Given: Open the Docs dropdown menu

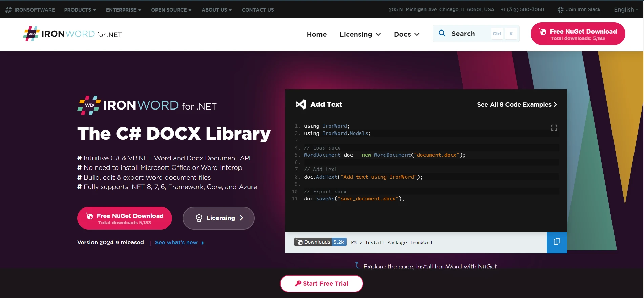Looking at the screenshot, I should coord(407,34).
